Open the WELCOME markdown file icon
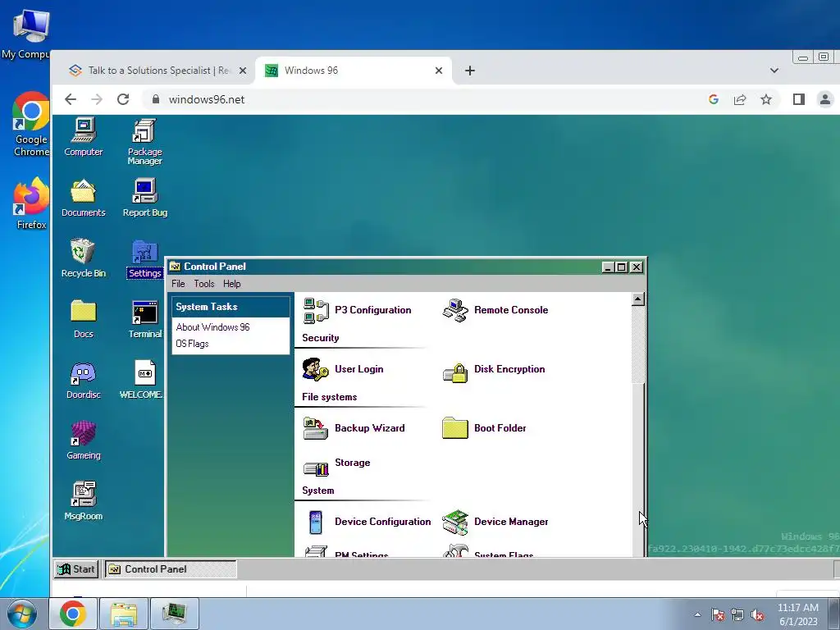 click(x=141, y=381)
